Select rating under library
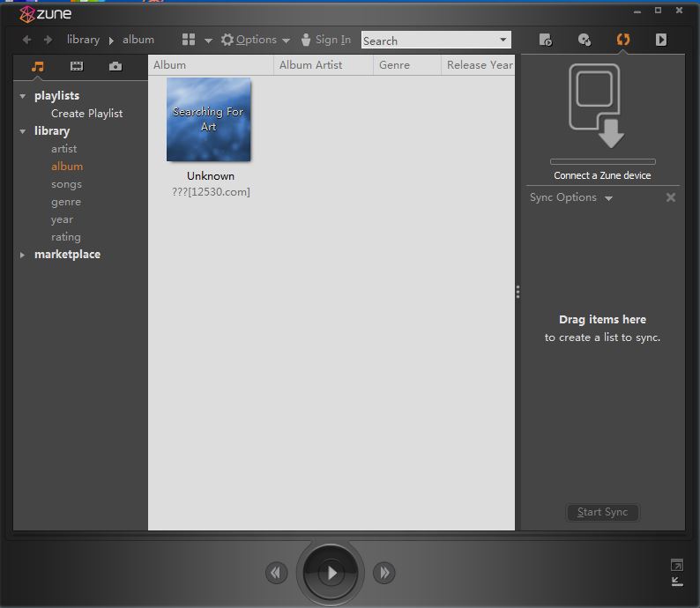The height and width of the screenshot is (608, 700). [65, 237]
